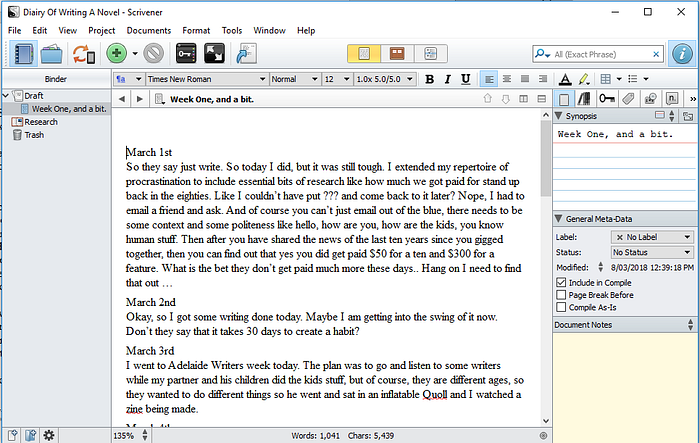
Task: Go back in document history
Action: [122, 99]
